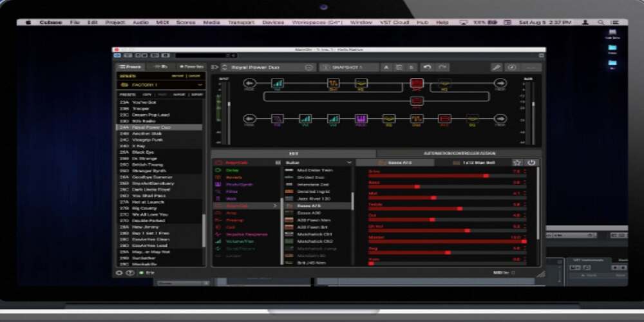The width and height of the screenshot is (644, 322).
Task: Load the New Jersey preset
Action: 146,227
